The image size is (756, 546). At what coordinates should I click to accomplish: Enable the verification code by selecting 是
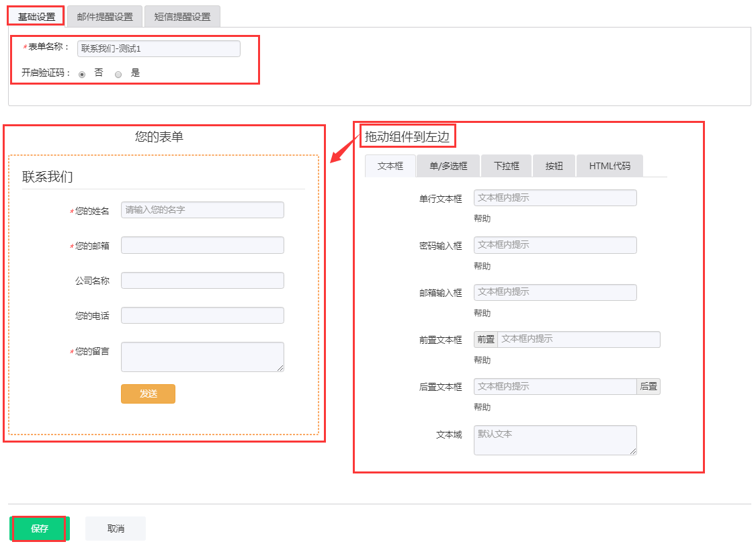tap(118, 74)
